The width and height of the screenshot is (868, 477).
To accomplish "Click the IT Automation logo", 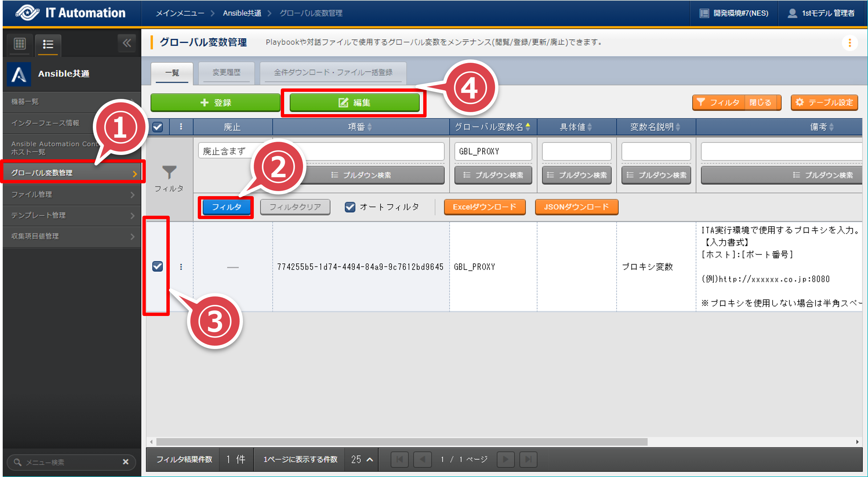I will tap(28, 13).
